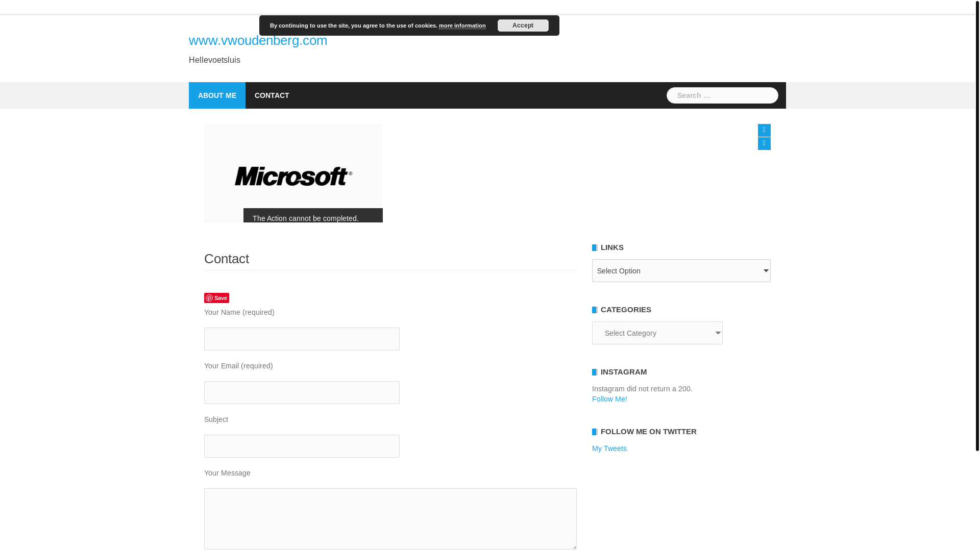The height and width of the screenshot is (551, 980).
Task: Expand the Links Select Option dropdown
Action: [x=681, y=271]
